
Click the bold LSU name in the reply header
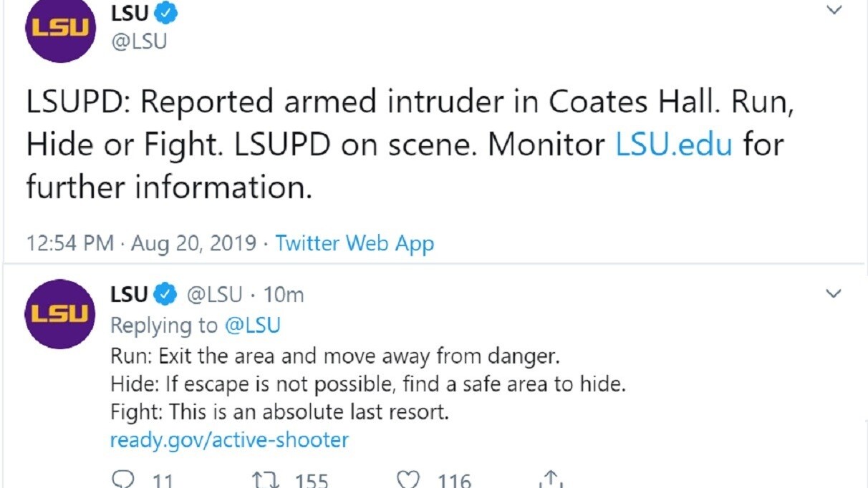pyautogui.click(x=129, y=294)
